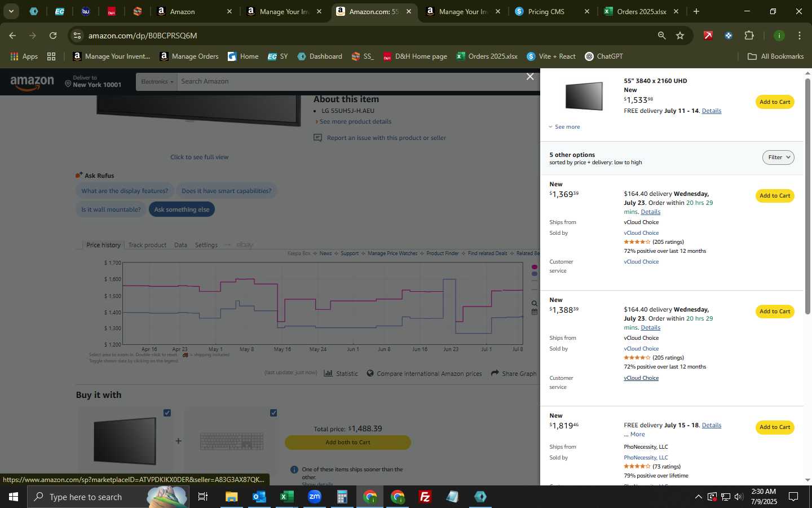Open the tab search dropdown arrow
Screen dimensions: 812x508
(x=11, y=11)
